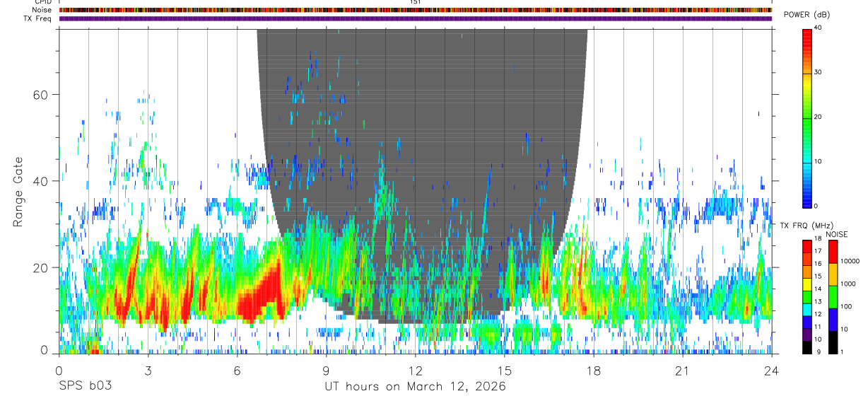This screenshot has width=868, height=401.
Task: Click the 'Range Gate' y-axis title
Action: (18, 192)
